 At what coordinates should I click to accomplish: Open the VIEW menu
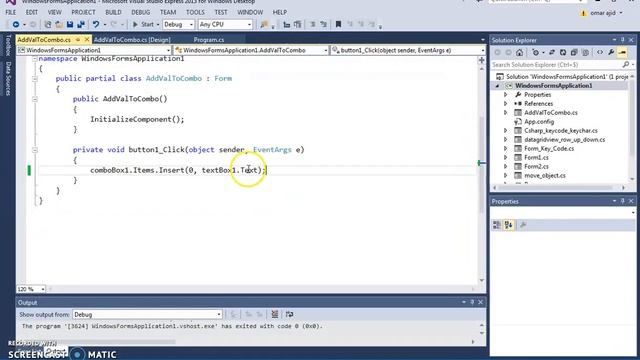(x=54, y=12)
